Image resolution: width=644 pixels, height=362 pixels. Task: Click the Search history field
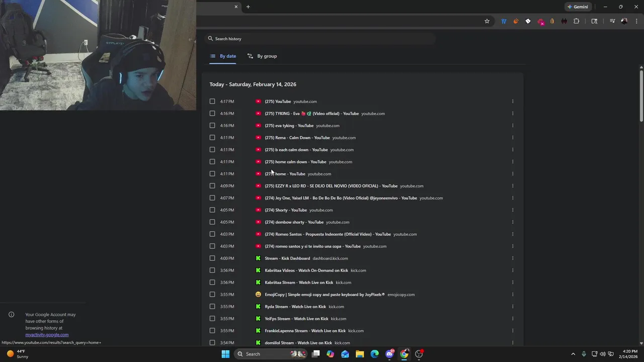320,39
